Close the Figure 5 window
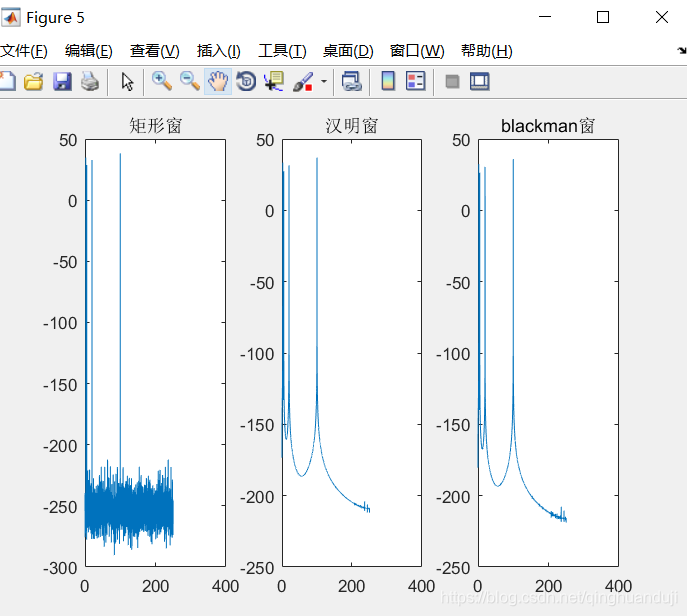This screenshot has width=687, height=616. (662, 17)
